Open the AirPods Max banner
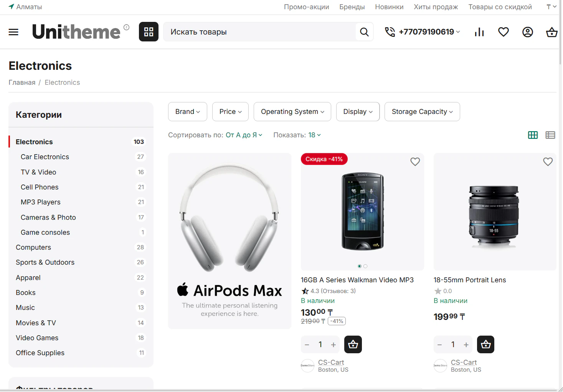 (229, 241)
